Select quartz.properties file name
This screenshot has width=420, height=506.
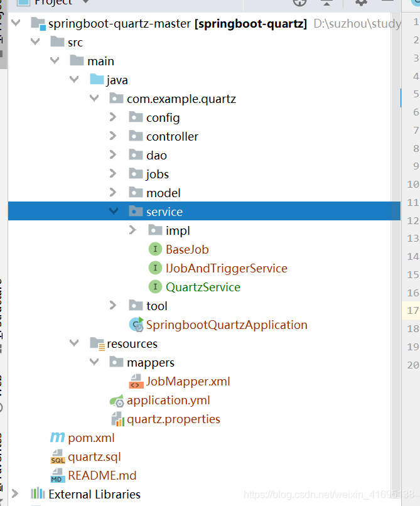click(173, 419)
